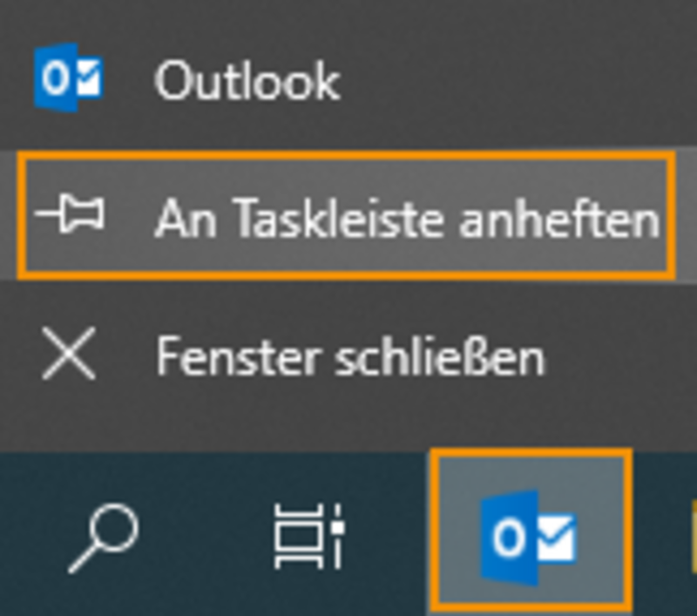The width and height of the screenshot is (697, 616).
Task: Close the Outlook window via jump list
Action: [348, 355]
